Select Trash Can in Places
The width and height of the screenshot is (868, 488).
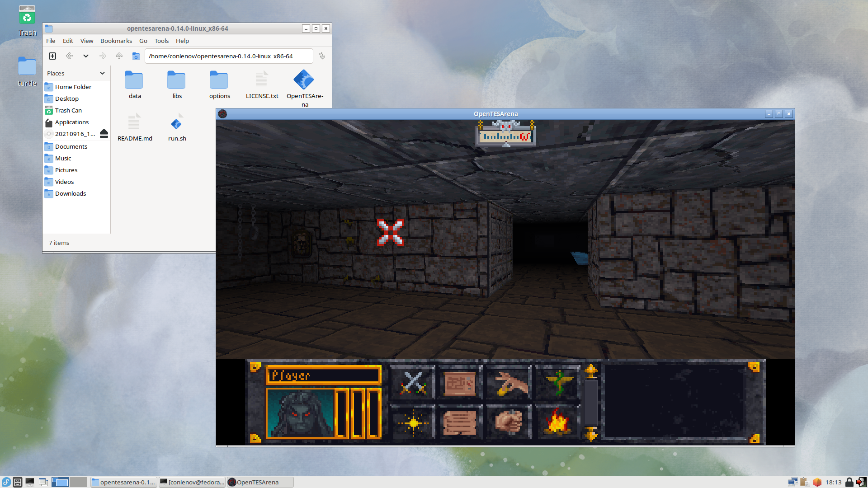coord(76,110)
